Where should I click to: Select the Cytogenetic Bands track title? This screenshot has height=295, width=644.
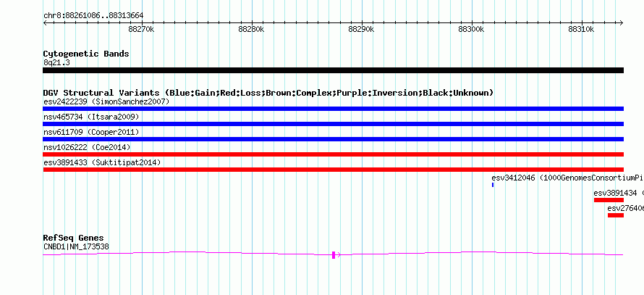(x=86, y=54)
